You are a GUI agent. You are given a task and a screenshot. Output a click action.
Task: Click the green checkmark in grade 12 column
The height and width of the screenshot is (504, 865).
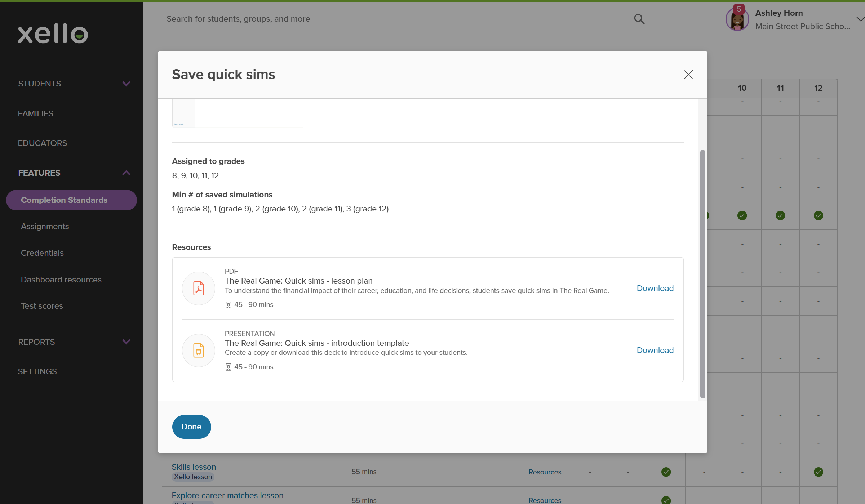818,215
